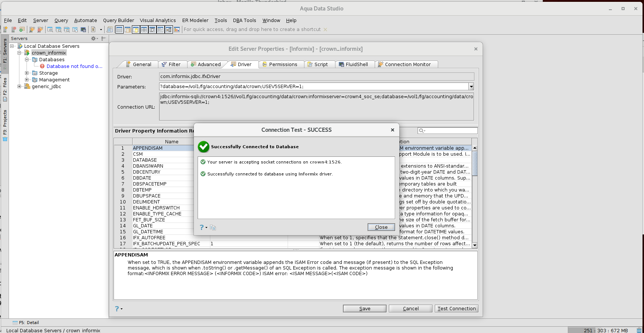Click the first magnifier query window icon

(x=50, y=29)
